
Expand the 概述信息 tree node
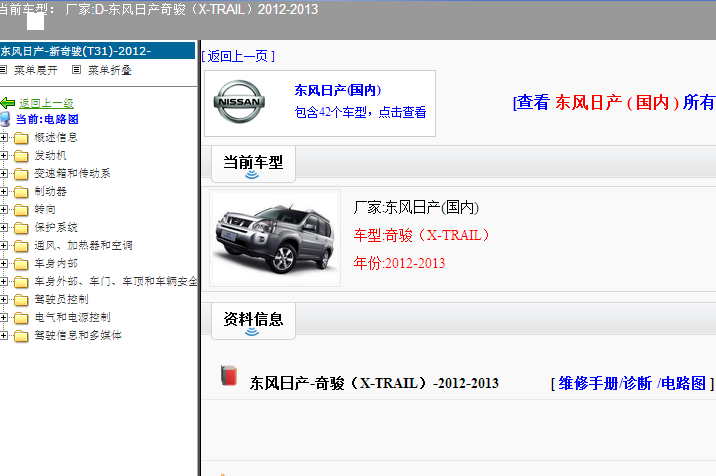[4, 138]
